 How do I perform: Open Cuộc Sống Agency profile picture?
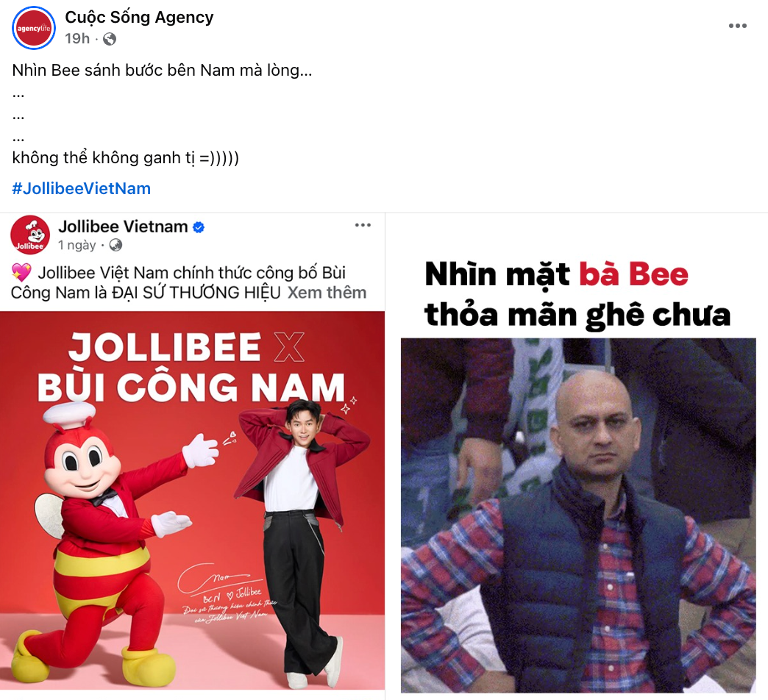(34, 28)
